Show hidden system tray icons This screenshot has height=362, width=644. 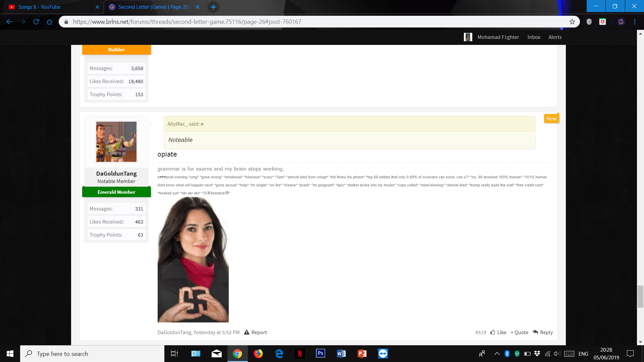[x=497, y=354]
